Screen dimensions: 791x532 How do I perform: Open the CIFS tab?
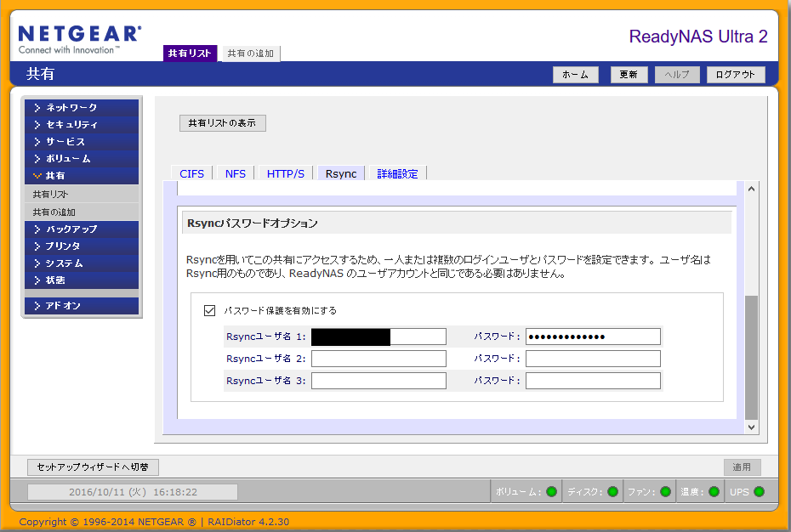191,173
